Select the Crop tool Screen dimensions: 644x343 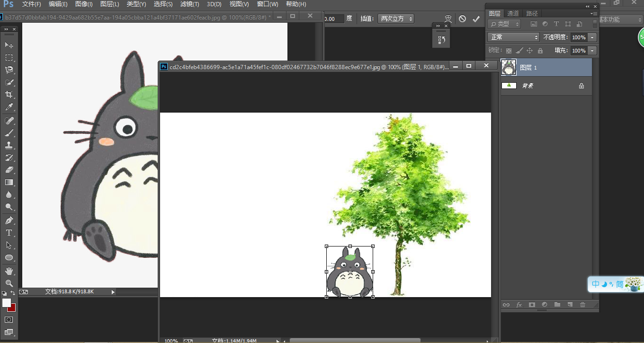[x=9, y=95]
